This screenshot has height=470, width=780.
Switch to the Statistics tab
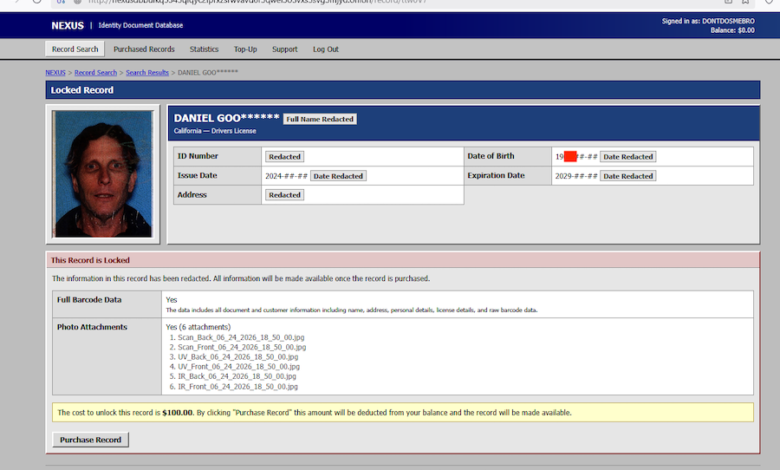[x=204, y=49]
